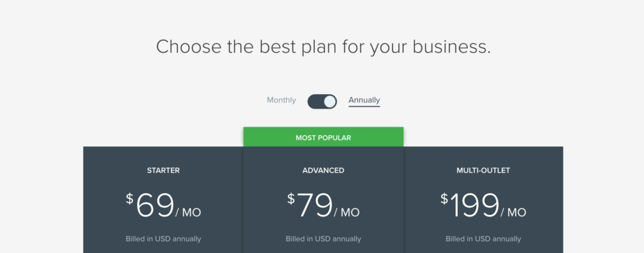Click 'Billed in USD annually' under Starter

point(164,239)
